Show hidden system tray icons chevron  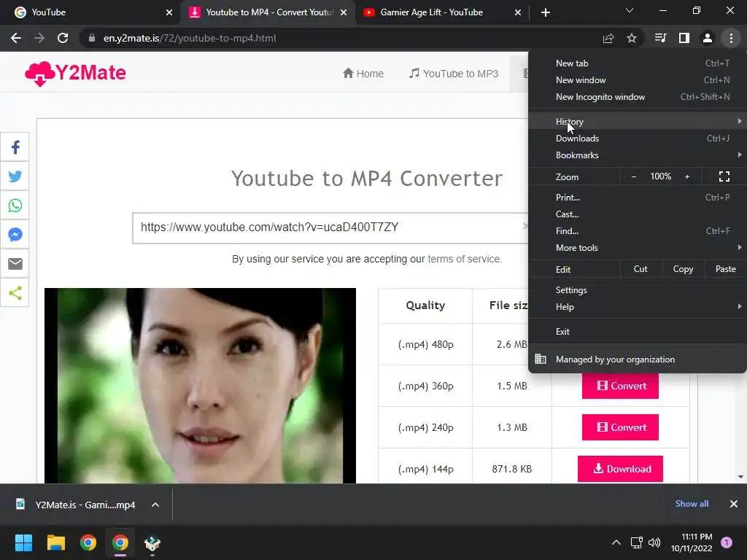pos(616,542)
